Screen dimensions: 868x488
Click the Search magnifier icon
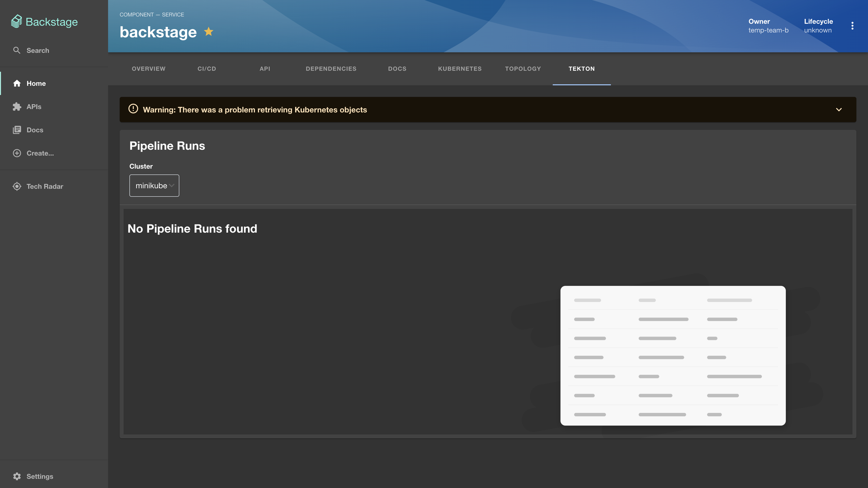[x=16, y=50]
